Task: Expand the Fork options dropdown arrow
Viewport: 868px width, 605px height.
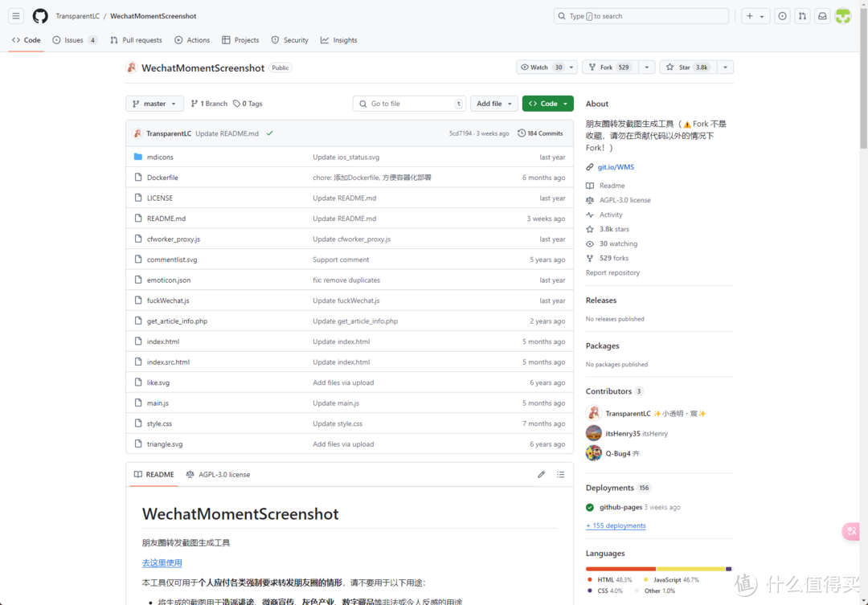Action: point(646,67)
